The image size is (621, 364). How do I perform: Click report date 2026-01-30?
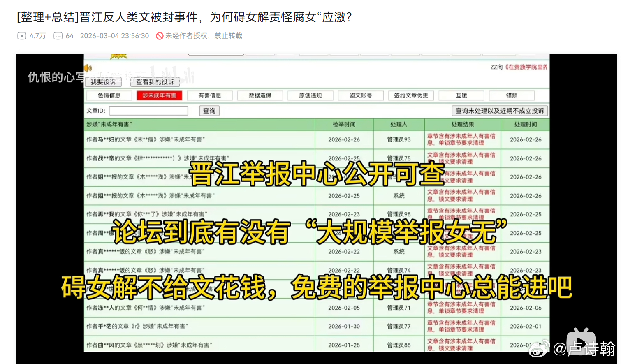click(344, 326)
